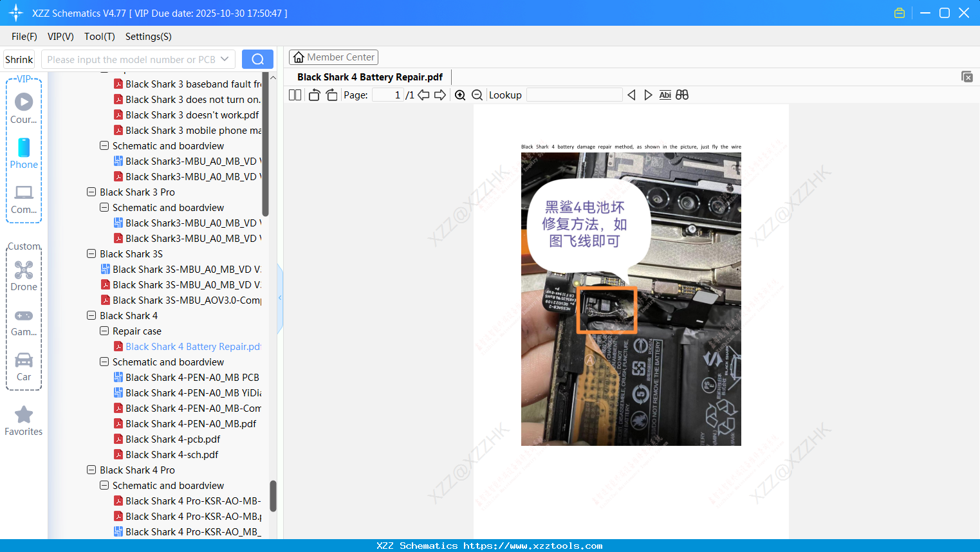Screen dimensions: 980x552
Task: Collapse the Black Shark 4 node
Action: point(91,315)
